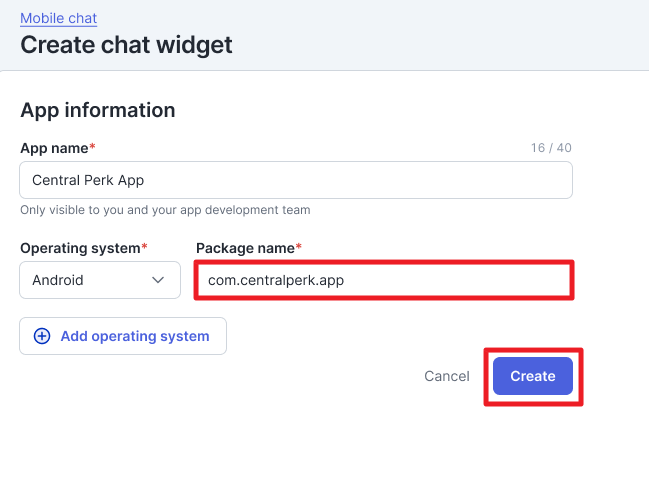The image size is (649, 479).
Task: Click the 16 / 40 character counter
Action: tap(551, 148)
